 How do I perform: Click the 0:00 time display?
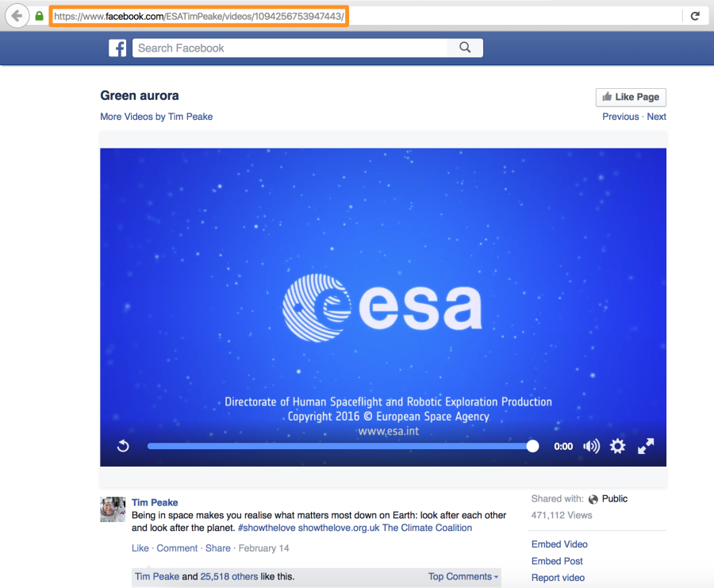(x=563, y=446)
